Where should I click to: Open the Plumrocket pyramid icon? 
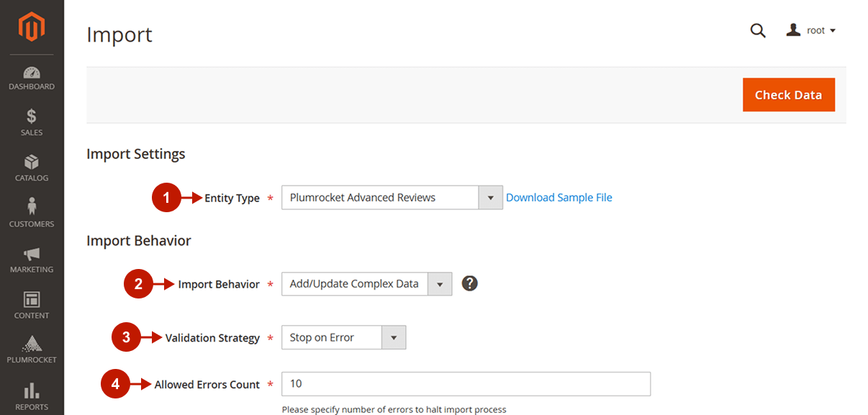click(x=32, y=344)
